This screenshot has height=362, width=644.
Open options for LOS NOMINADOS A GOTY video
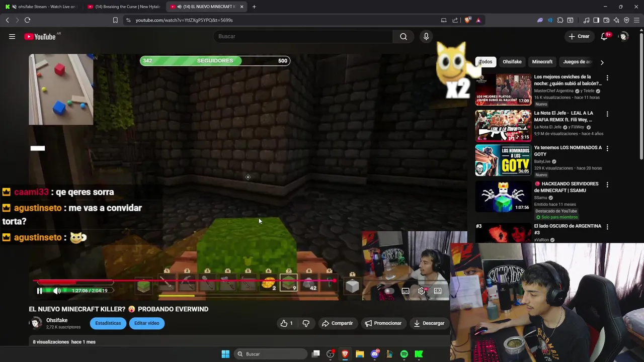coord(607,148)
